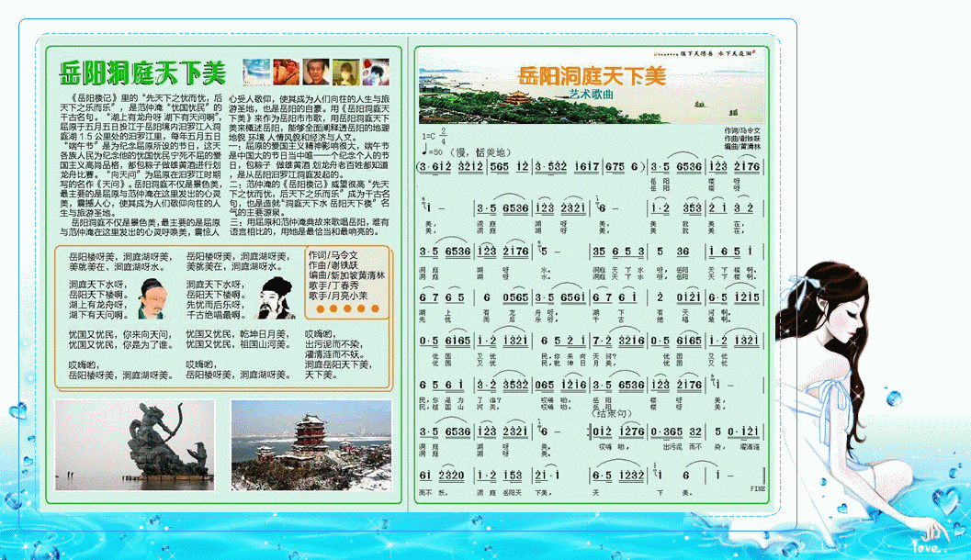971x560 pixels.
Task: Click the orange sheet music title 岳阳洞庭天下美
Action: (x=592, y=76)
